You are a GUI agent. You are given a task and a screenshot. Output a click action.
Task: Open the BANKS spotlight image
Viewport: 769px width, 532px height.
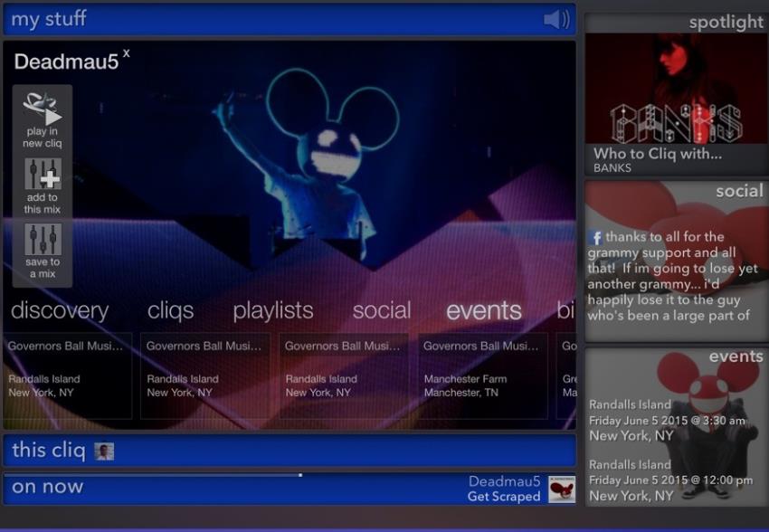click(x=677, y=89)
